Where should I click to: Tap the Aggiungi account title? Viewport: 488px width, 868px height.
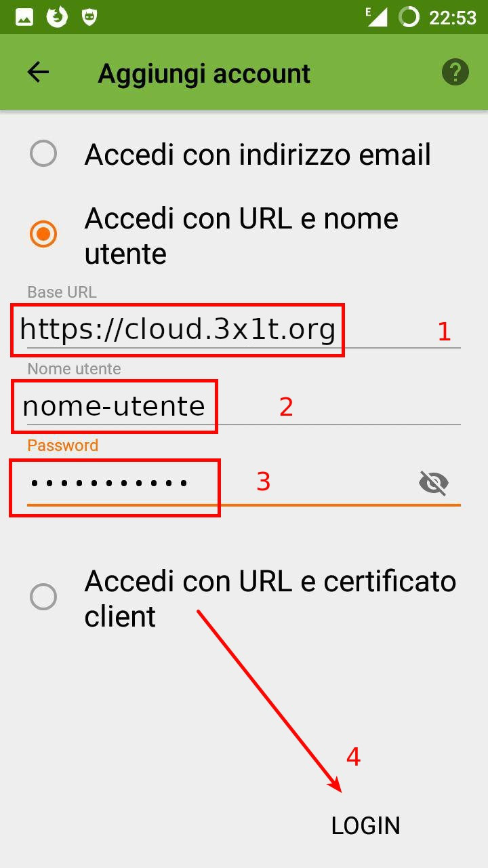click(204, 73)
